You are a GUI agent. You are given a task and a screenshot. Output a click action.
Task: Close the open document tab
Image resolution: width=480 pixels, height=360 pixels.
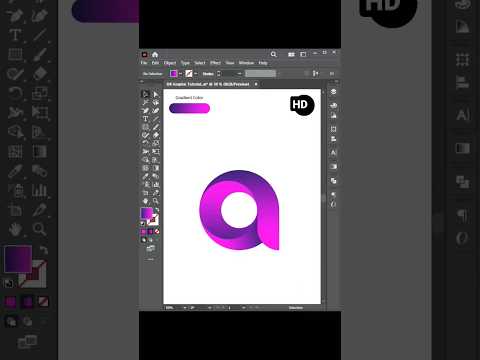click(256, 84)
